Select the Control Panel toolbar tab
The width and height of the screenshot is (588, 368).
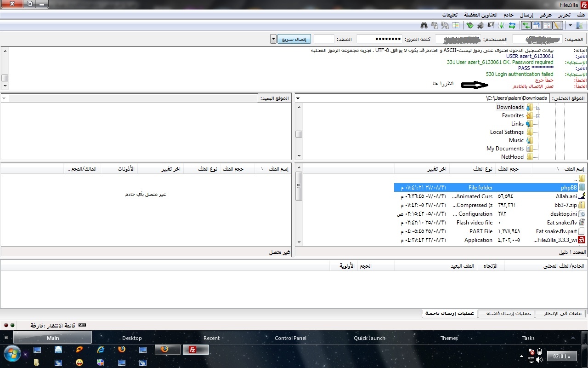pyautogui.click(x=290, y=338)
